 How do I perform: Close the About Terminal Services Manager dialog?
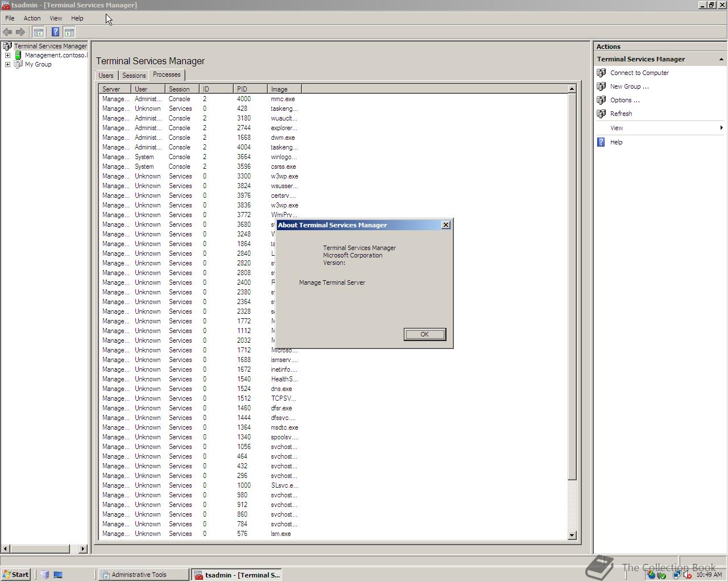coord(446,225)
